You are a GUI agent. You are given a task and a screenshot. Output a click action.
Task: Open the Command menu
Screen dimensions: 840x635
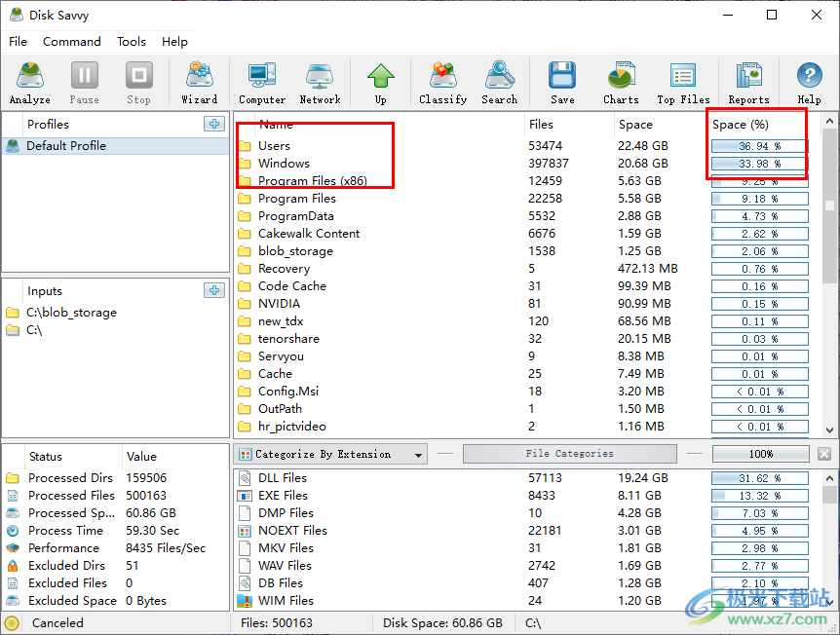[x=72, y=41]
